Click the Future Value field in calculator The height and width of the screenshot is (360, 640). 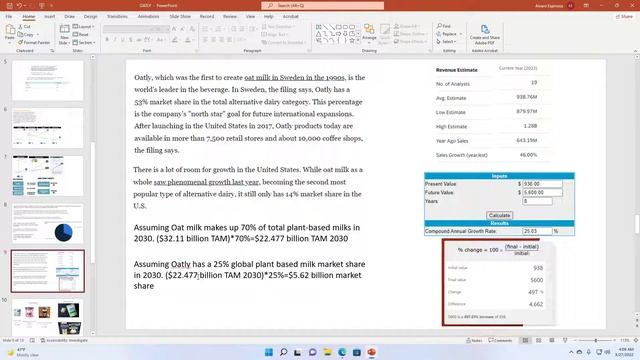[x=542, y=192]
